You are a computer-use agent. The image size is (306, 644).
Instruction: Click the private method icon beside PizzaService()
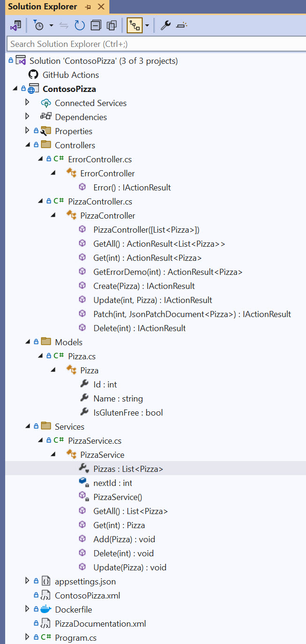(84, 497)
